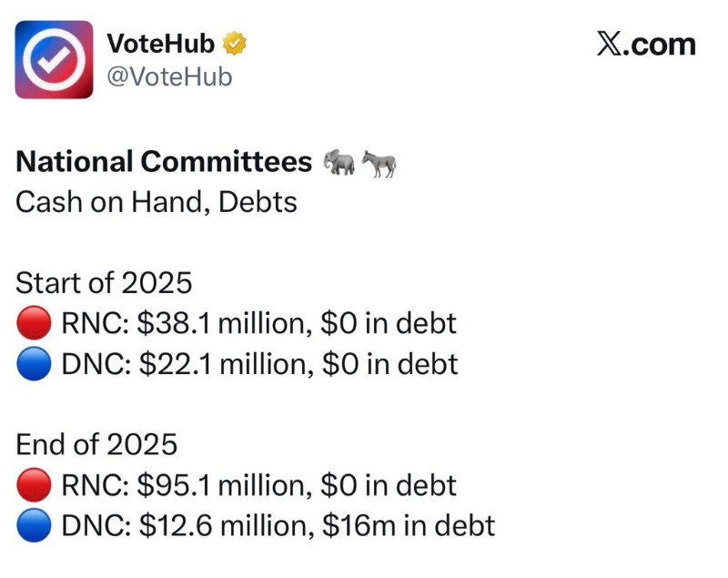Click the donkey emoji
The width and height of the screenshot is (728, 578).
click(379, 163)
